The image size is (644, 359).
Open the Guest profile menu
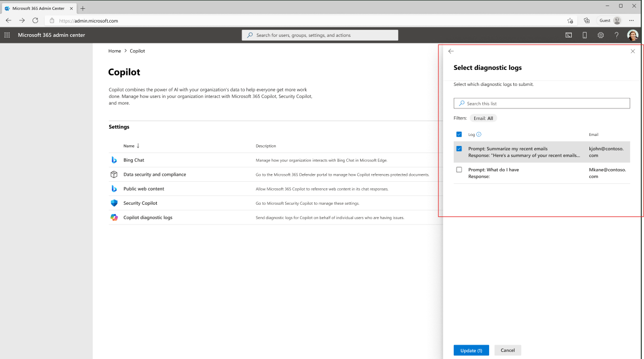(x=610, y=20)
